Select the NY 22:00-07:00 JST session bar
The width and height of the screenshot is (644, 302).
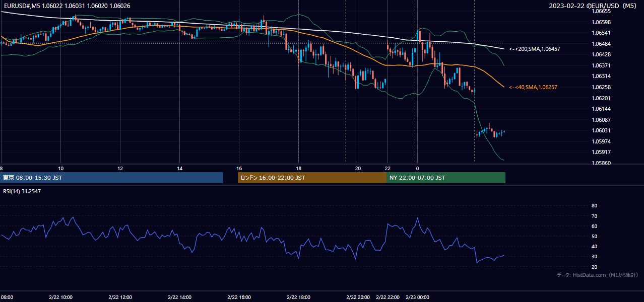[x=446, y=178]
